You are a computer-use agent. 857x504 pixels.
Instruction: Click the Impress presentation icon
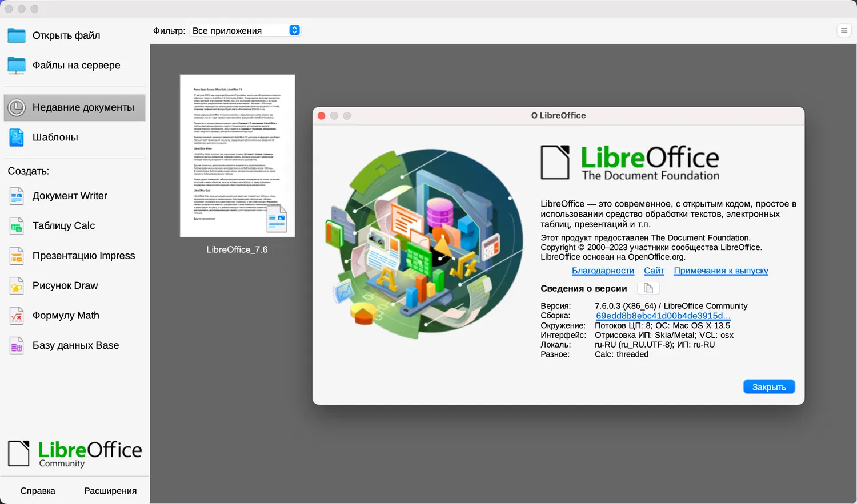pos(17,256)
